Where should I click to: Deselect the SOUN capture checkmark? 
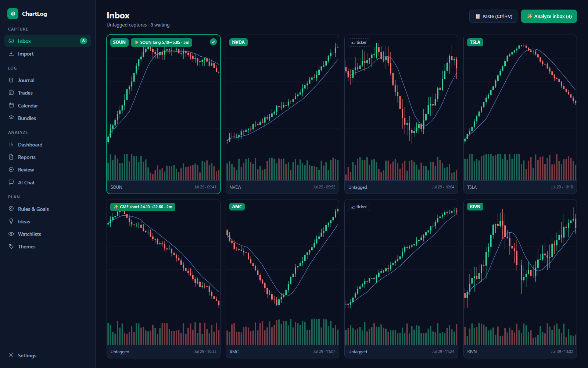[213, 42]
